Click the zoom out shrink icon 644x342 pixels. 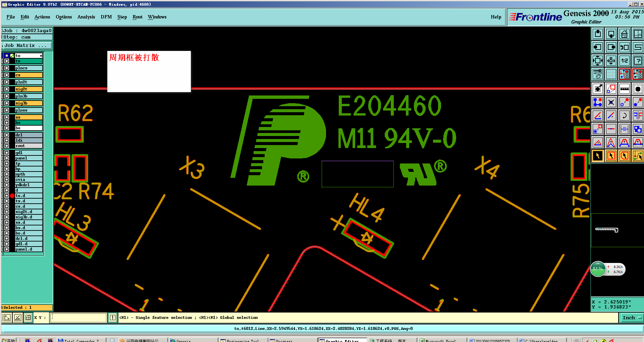(611, 61)
